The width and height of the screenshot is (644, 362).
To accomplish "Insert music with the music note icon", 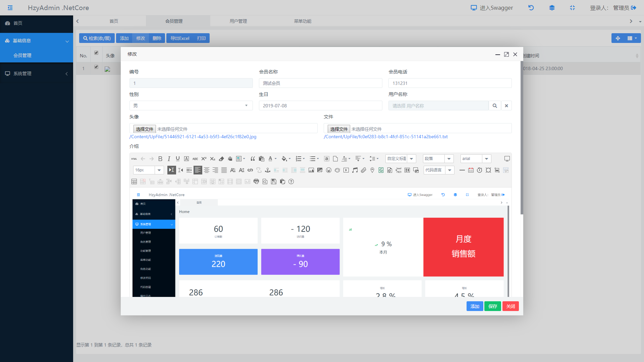I will click(x=355, y=170).
